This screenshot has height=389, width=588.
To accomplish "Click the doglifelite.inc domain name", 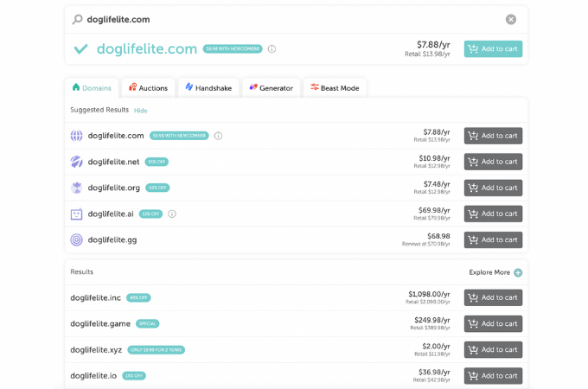I will tap(96, 298).
